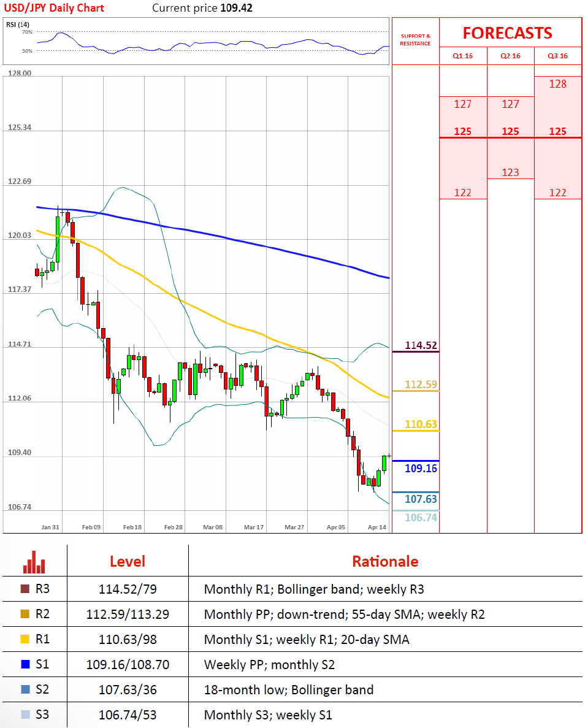The width and height of the screenshot is (585, 728).
Task: Click the RSI (14) label
Action: [18, 24]
